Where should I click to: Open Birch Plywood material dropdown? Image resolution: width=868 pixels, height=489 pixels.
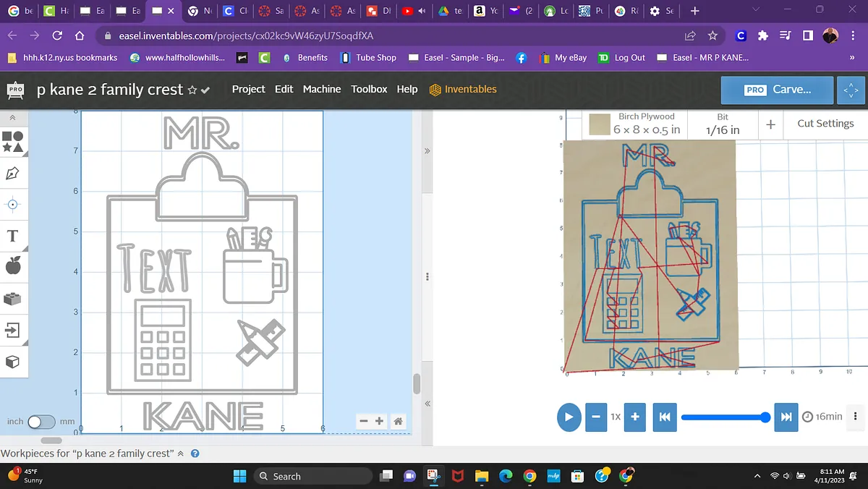(x=635, y=124)
